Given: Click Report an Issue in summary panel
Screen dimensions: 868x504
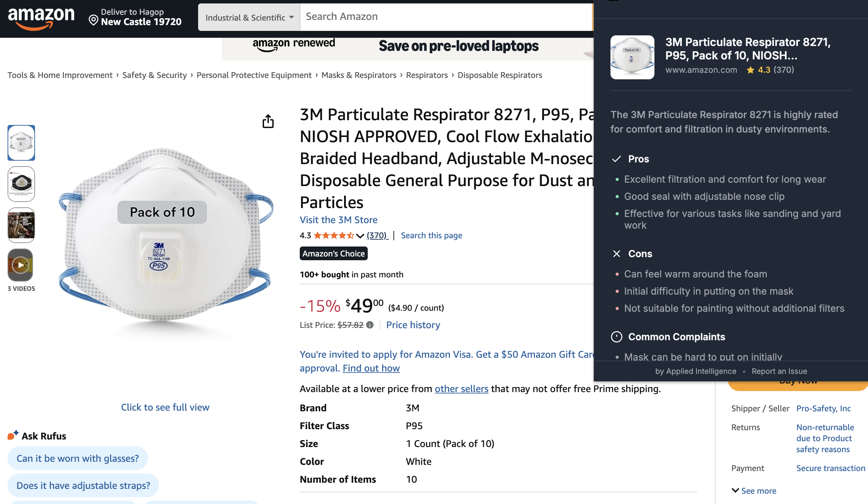Looking at the screenshot, I should (x=779, y=371).
